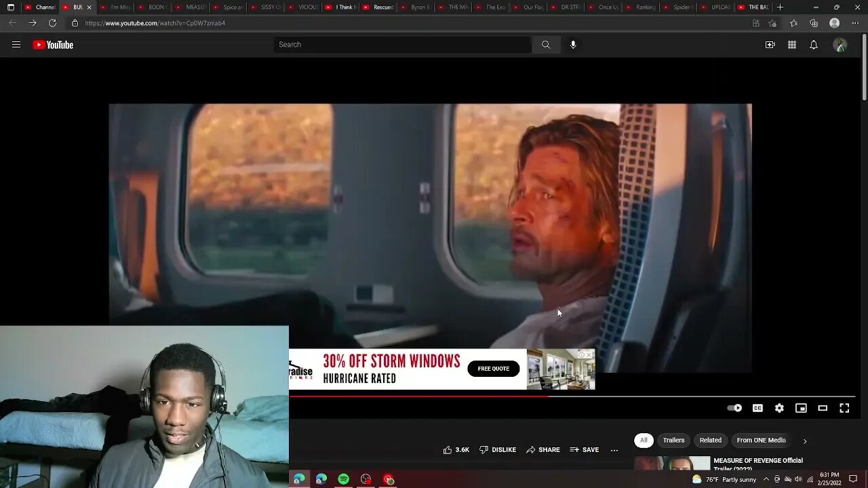This screenshot has height=488, width=868.
Task: Click the 3.6K like count
Action: [x=462, y=449]
